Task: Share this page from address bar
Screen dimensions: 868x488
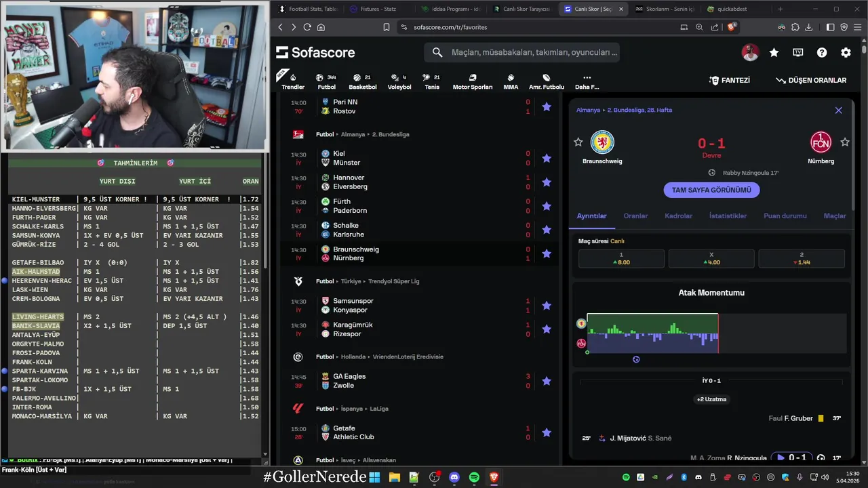Action: [x=715, y=27]
